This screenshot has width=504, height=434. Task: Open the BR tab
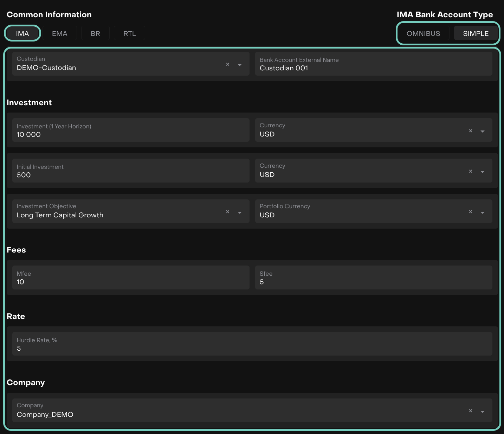coord(95,33)
